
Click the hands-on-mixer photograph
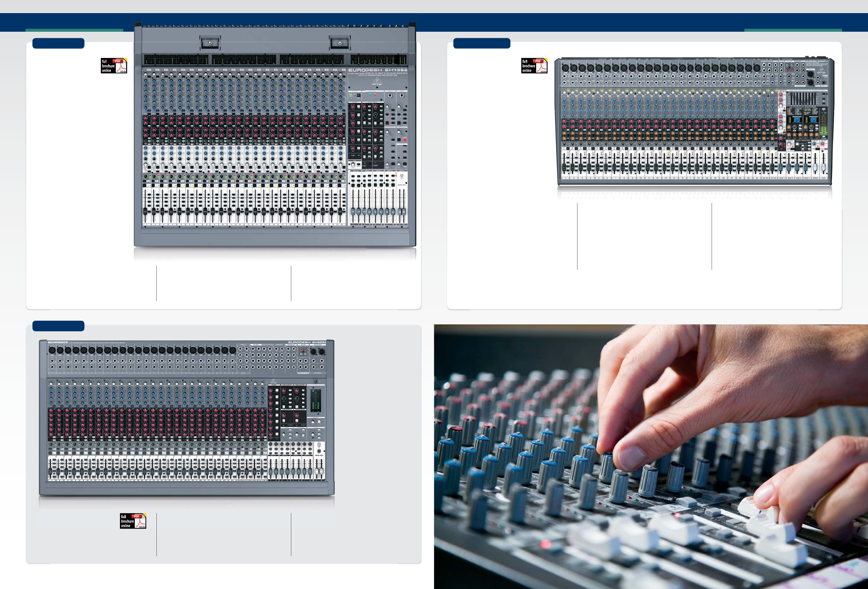[651, 456]
